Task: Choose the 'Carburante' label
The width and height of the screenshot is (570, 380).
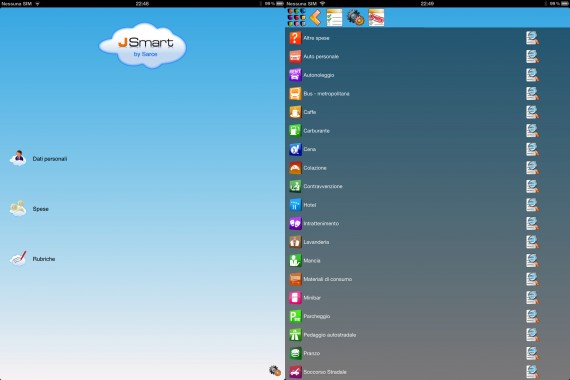Action: 317,131
